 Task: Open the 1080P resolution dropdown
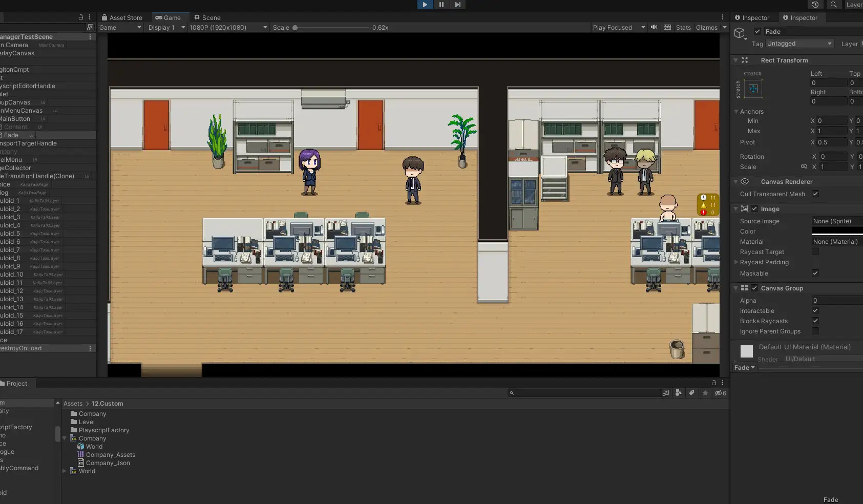click(228, 28)
